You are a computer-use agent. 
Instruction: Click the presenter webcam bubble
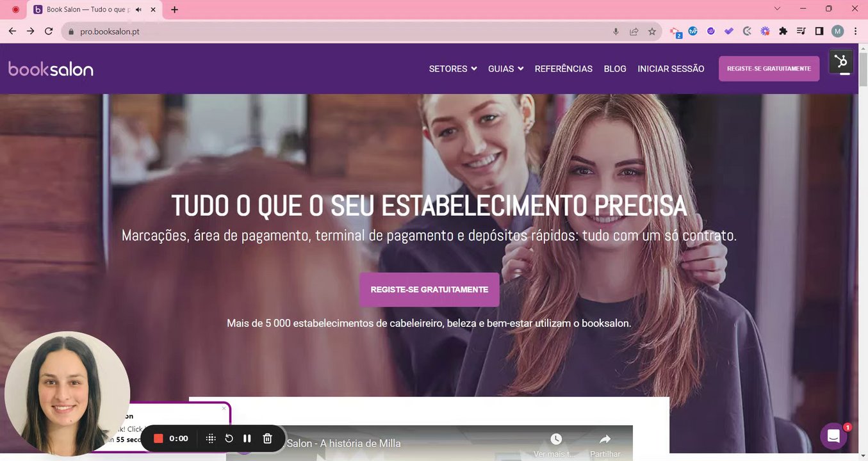[67, 394]
